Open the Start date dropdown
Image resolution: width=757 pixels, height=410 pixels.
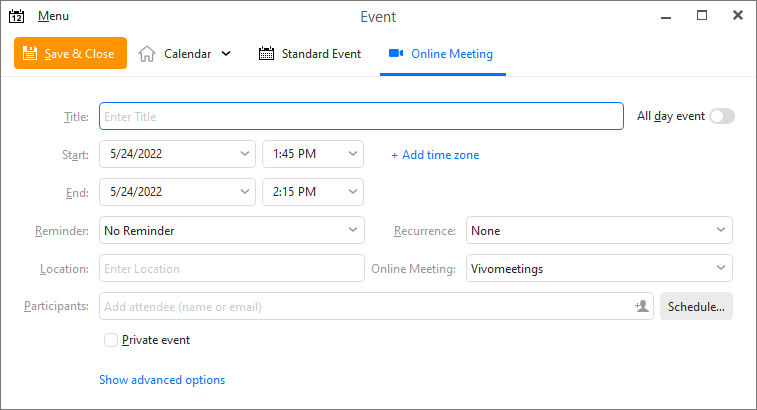[177, 154]
